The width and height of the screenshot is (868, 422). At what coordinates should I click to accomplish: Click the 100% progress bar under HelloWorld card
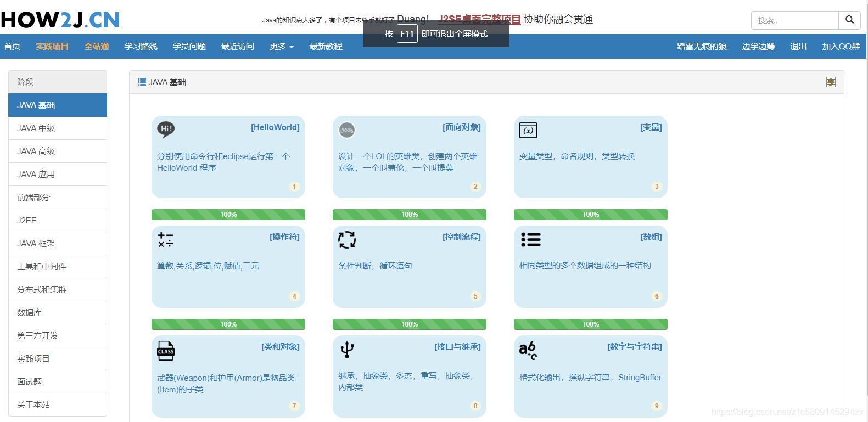(228, 215)
